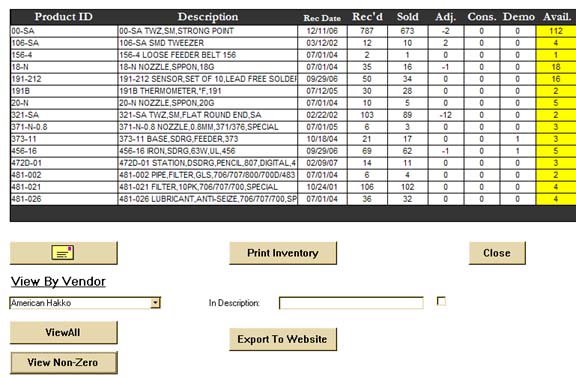Viewport: 576px width, 378px height.
Task: Click Rec Date cell 07/12/05
Action: (322, 91)
